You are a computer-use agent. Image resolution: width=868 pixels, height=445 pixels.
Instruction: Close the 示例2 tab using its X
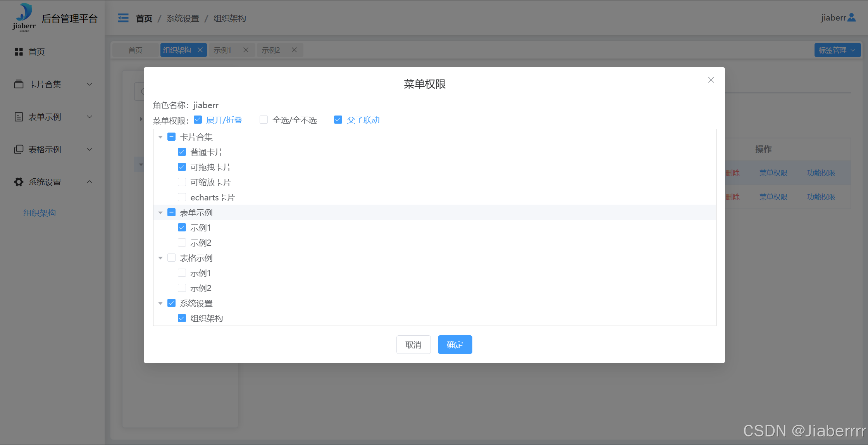tap(294, 50)
